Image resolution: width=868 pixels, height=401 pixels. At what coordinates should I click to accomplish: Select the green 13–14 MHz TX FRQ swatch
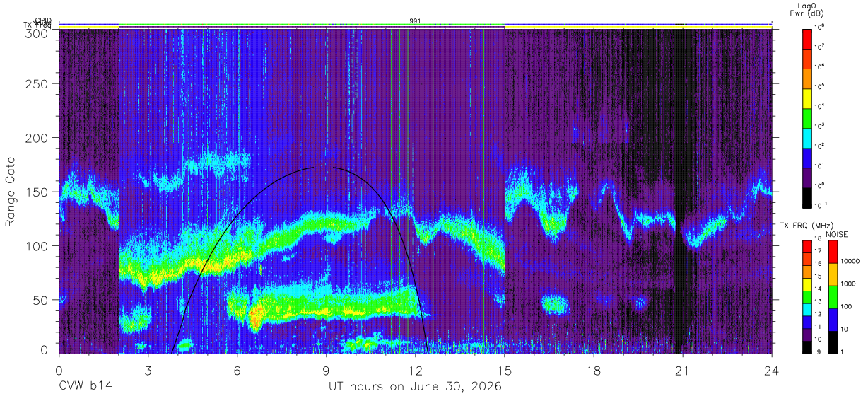click(x=807, y=296)
